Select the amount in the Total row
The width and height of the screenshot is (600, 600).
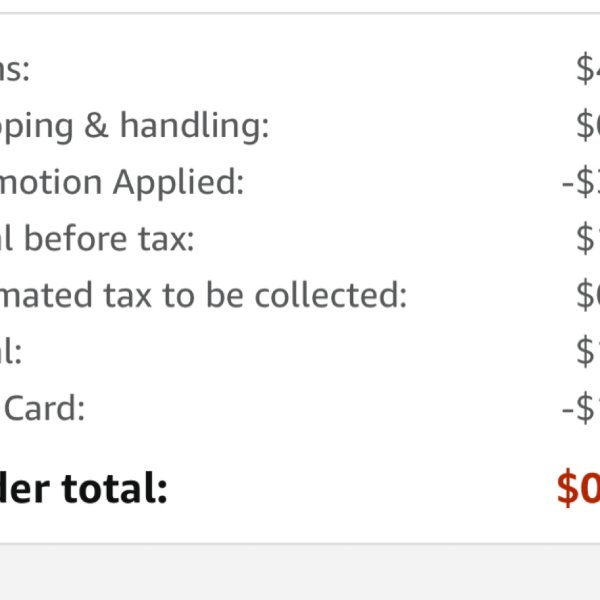(588, 352)
